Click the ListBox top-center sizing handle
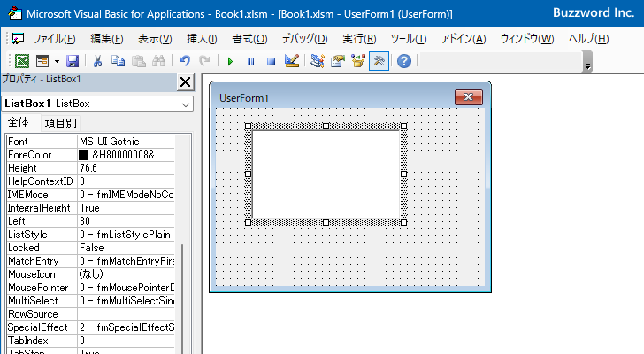Image resolution: width=644 pixels, height=354 pixels. pos(326,126)
